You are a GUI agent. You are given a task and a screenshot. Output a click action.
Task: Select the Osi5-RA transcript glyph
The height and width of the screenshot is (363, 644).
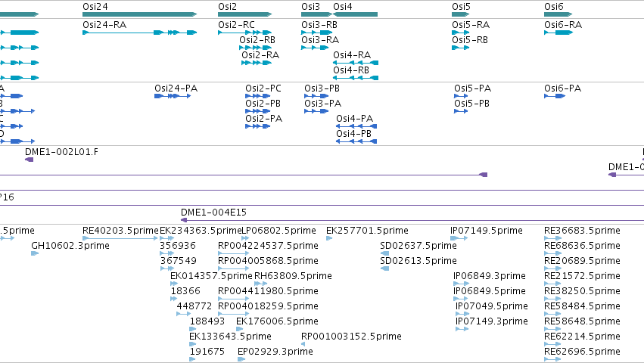pyautogui.click(x=460, y=33)
